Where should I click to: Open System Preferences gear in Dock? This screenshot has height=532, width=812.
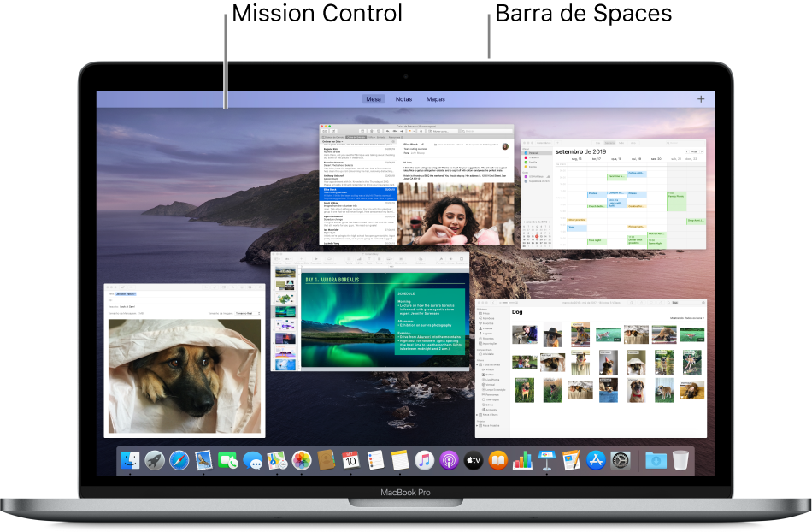(621, 460)
